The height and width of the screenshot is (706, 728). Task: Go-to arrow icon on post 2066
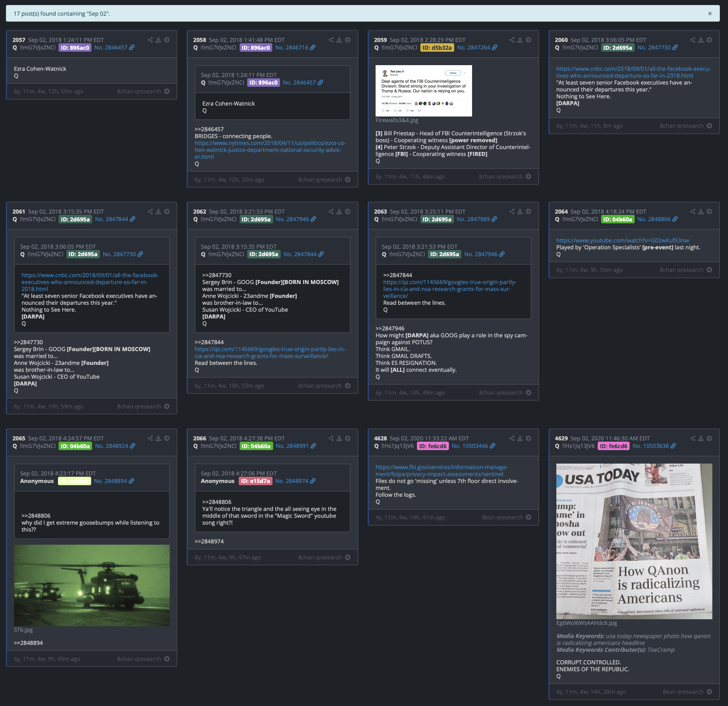pyautogui.click(x=348, y=439)
